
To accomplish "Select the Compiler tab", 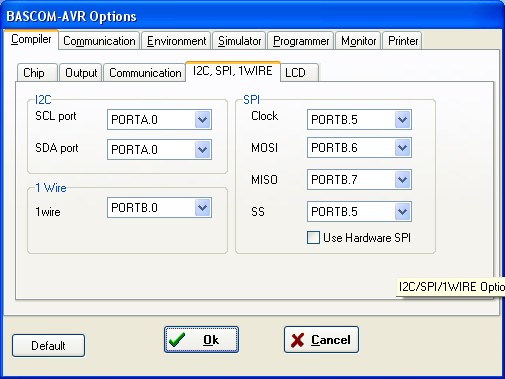I will [31, 40].
